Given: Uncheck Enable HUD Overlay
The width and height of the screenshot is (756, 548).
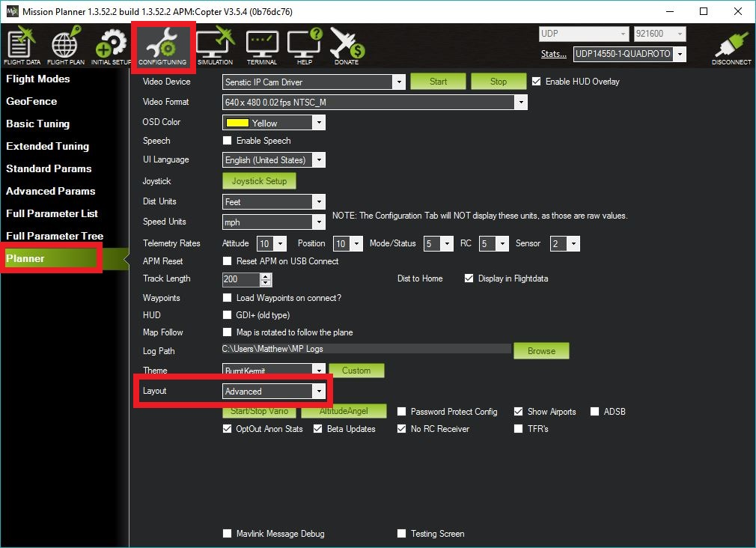Looking at the screenshot, I should 536,82.
